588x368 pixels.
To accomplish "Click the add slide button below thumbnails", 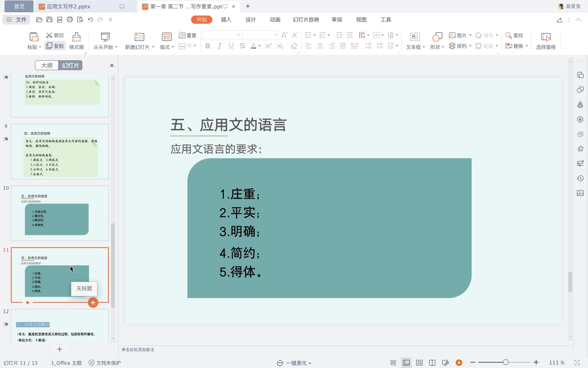I will coord(60,349).
